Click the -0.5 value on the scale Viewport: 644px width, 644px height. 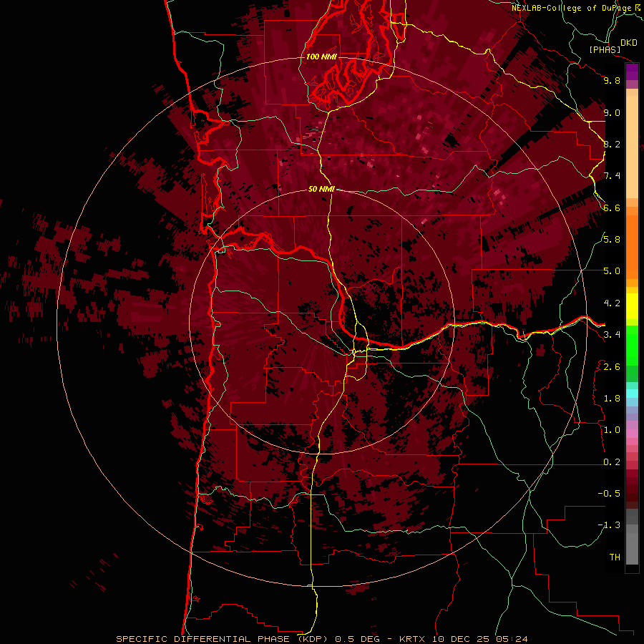(x=609, y=493)
